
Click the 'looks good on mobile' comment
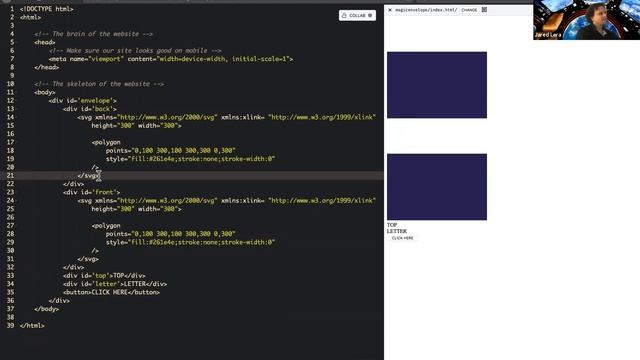point(135,51)
